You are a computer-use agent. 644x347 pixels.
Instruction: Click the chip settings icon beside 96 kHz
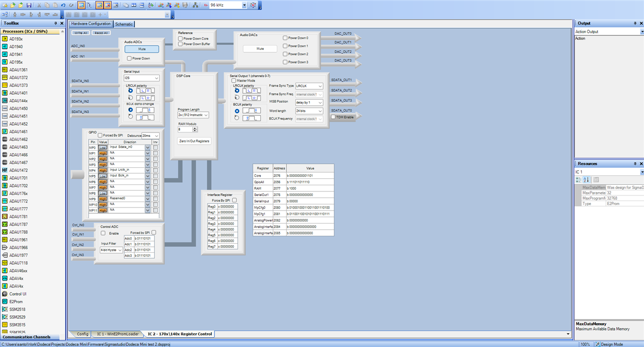[253, 5]
